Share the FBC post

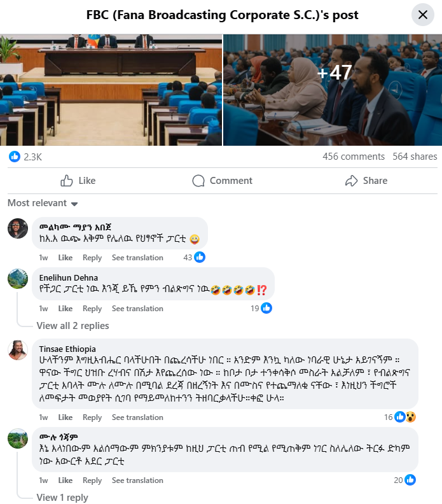point(366,181)
